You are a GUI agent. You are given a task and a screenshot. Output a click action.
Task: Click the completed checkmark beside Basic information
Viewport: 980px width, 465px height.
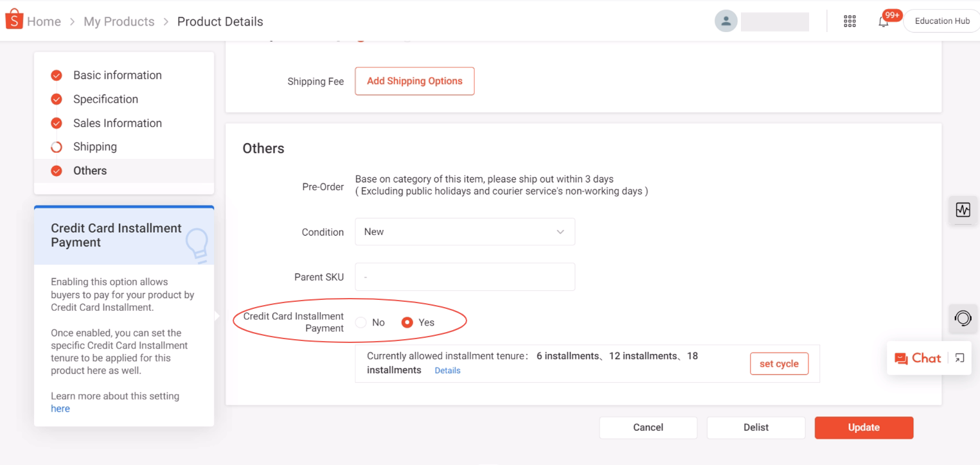point(56,75)
